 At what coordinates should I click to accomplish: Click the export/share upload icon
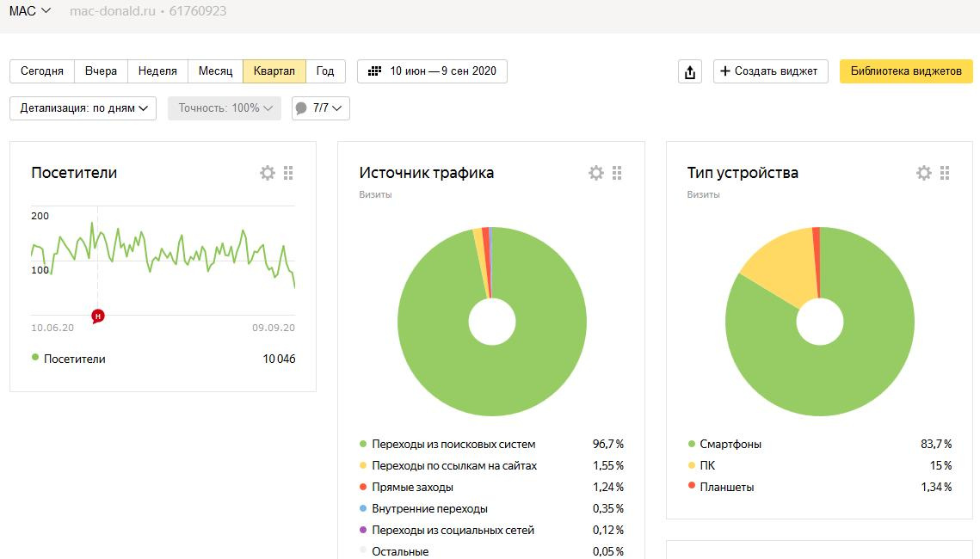(690, 71)
